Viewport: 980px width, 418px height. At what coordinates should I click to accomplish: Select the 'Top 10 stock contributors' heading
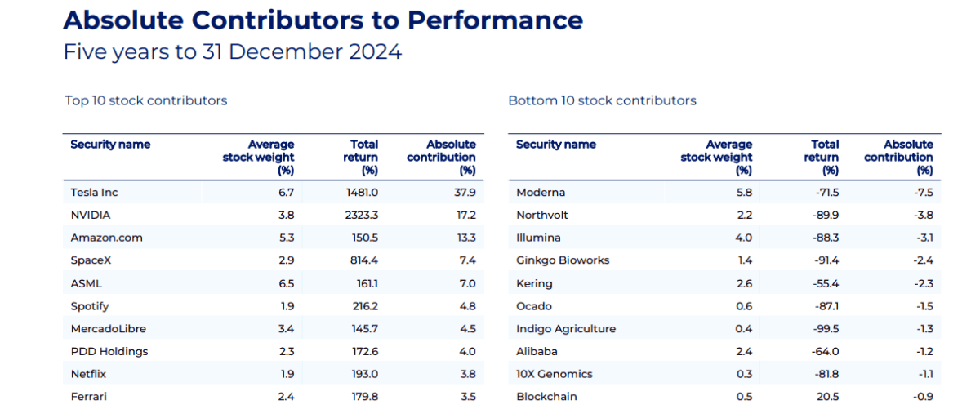146,100
